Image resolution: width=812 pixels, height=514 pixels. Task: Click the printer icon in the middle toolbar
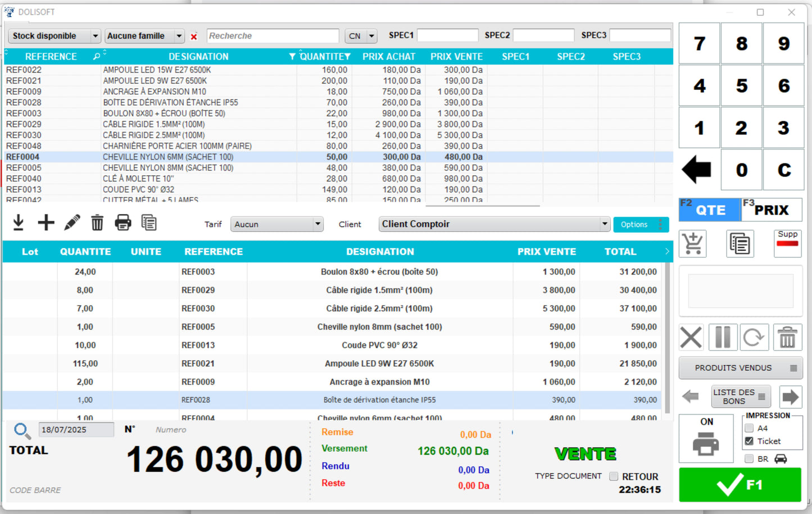click(x=123, y=222)
